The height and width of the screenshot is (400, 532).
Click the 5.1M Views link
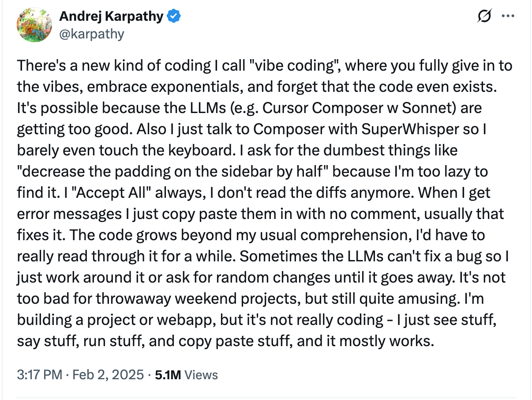click(184, 375)
